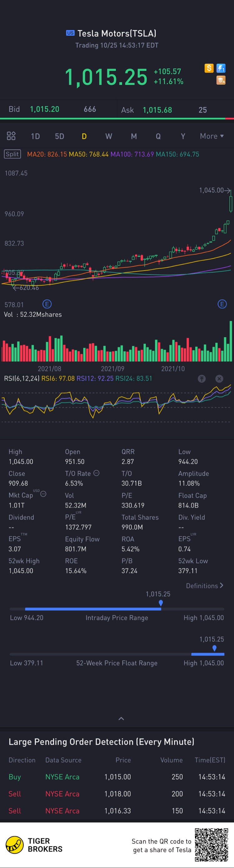
Task: Tap the Total Shares value 990.0M
Action: click(x=132, y=527)
